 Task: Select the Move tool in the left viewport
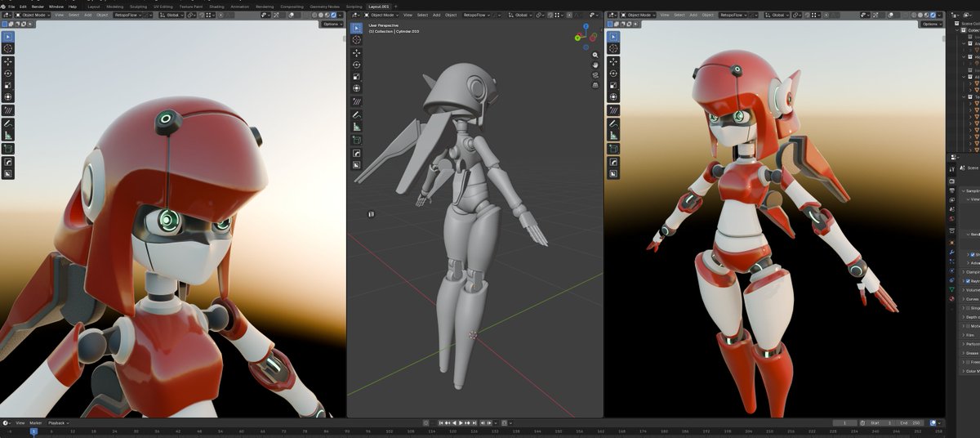click(x=8, y=61)
